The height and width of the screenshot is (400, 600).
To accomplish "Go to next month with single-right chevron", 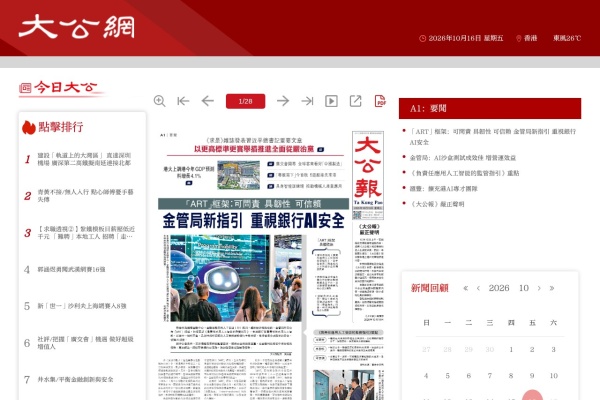I will pos(539,288).
